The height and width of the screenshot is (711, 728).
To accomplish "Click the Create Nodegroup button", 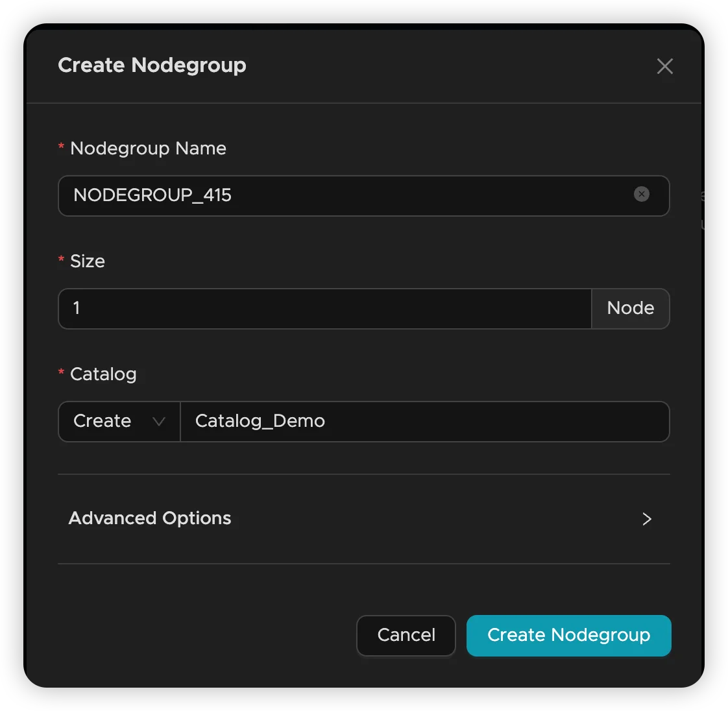I will tap(568, 636).
